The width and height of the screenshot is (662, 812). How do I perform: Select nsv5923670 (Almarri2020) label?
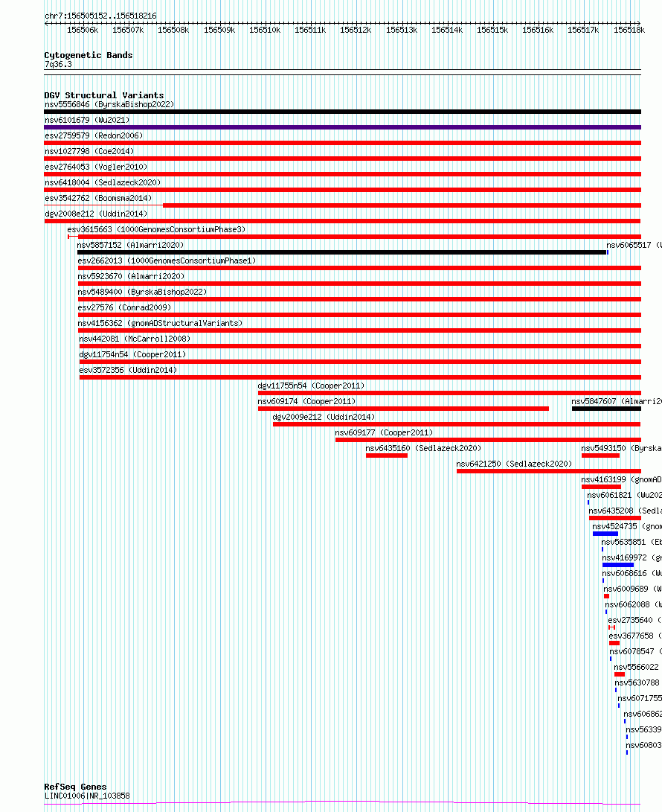[131, 276]
